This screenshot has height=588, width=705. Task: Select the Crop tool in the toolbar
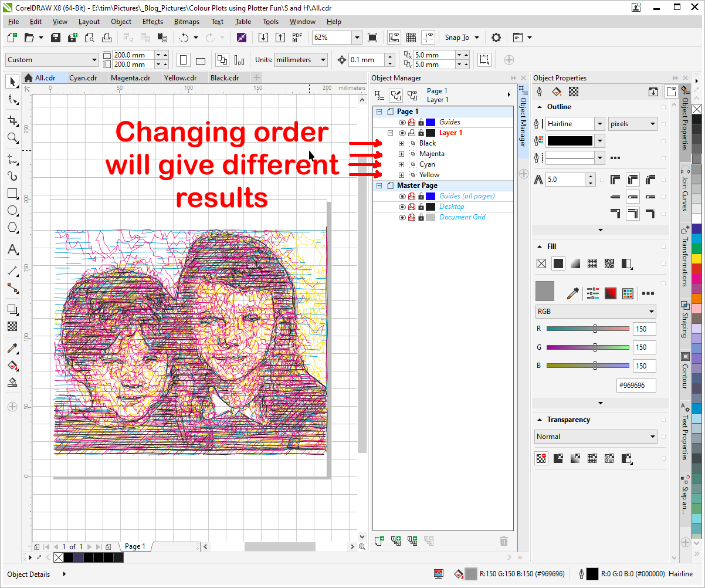point(12,120)
